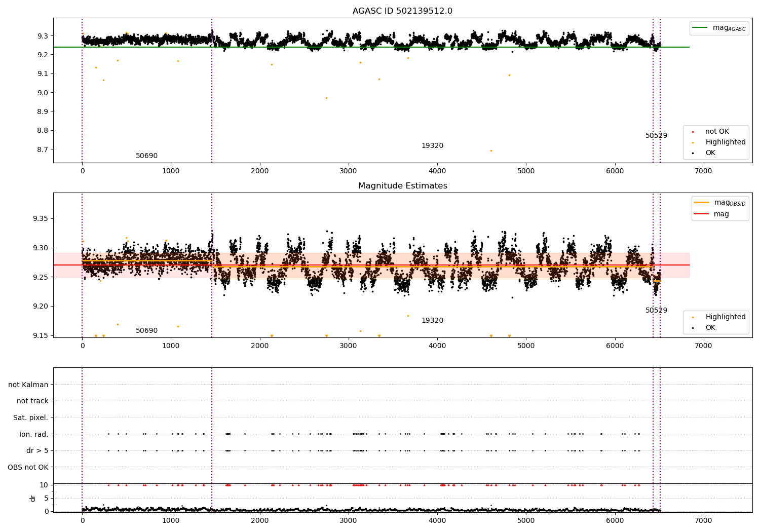Click the "10" tick on the dr axis
760x532 pixels.
pyautogui.click(x=44, y=485)
